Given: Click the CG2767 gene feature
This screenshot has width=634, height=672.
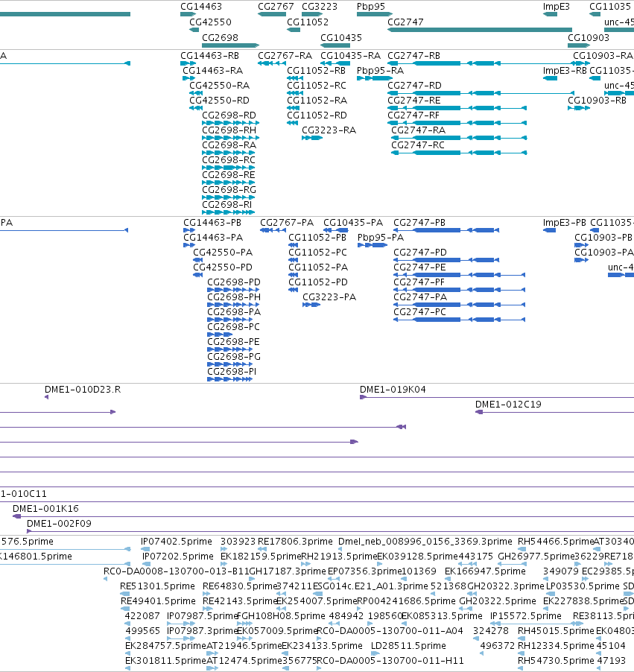Looking at the screenshot, I should tap(272, 14).
